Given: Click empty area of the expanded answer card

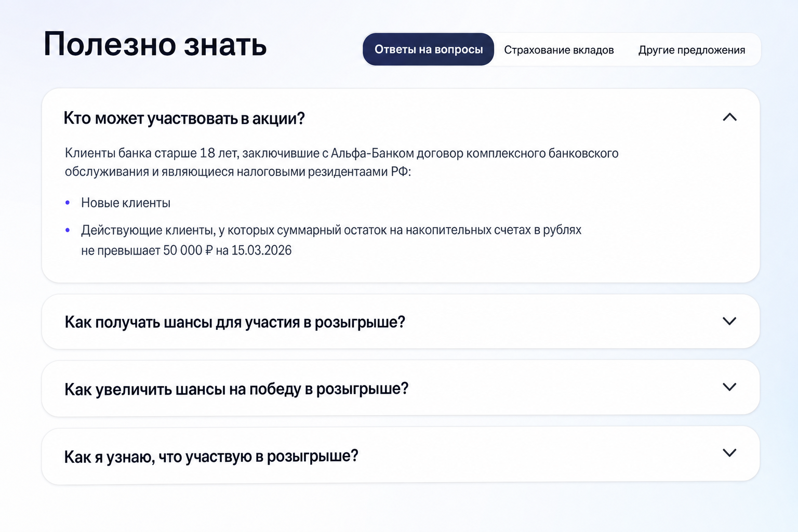Looking at the screenshot, I should pos(675,218).
